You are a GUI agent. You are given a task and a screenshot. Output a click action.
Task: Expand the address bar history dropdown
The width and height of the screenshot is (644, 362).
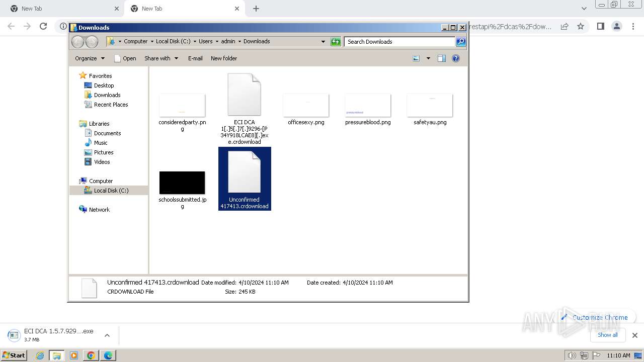tap(323, 42)
